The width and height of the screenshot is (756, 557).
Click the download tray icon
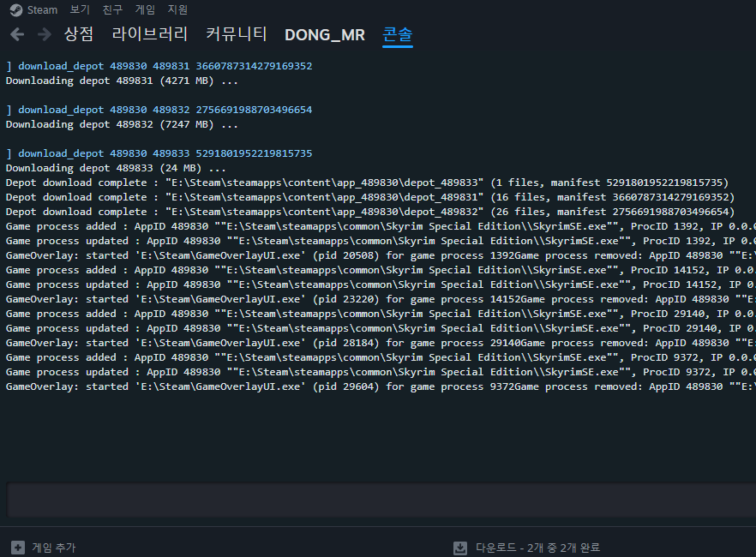coord(460,548)
